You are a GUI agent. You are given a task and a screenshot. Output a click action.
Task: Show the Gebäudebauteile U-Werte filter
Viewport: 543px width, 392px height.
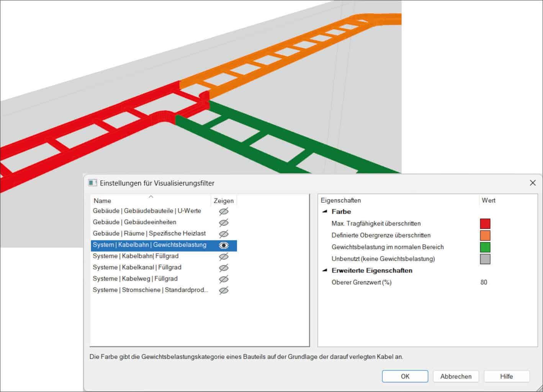coord(224,211)
